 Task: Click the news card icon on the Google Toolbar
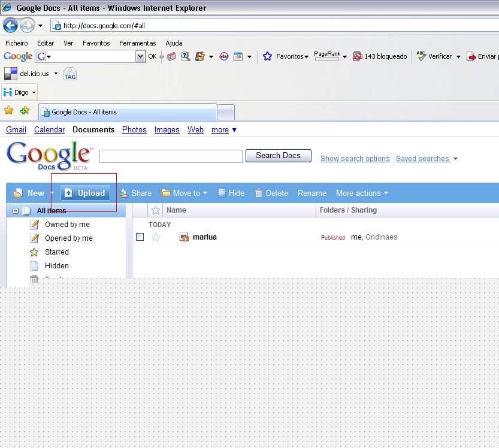tap(171, 57)
